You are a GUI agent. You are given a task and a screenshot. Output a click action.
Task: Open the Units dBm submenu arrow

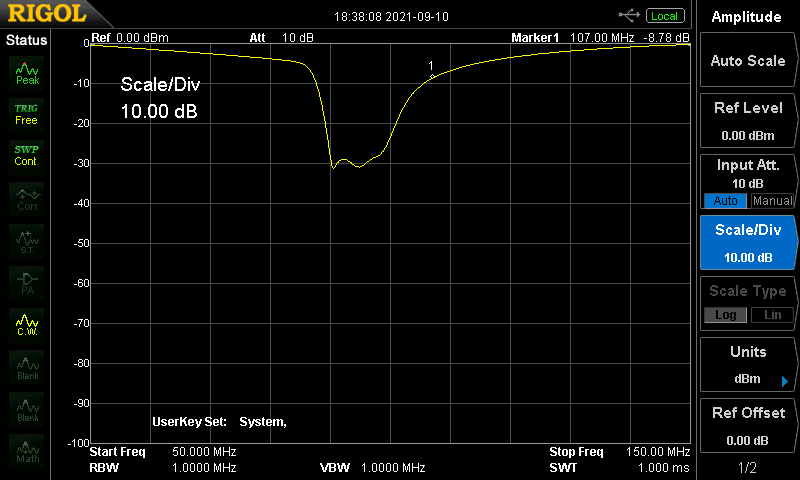785,381
